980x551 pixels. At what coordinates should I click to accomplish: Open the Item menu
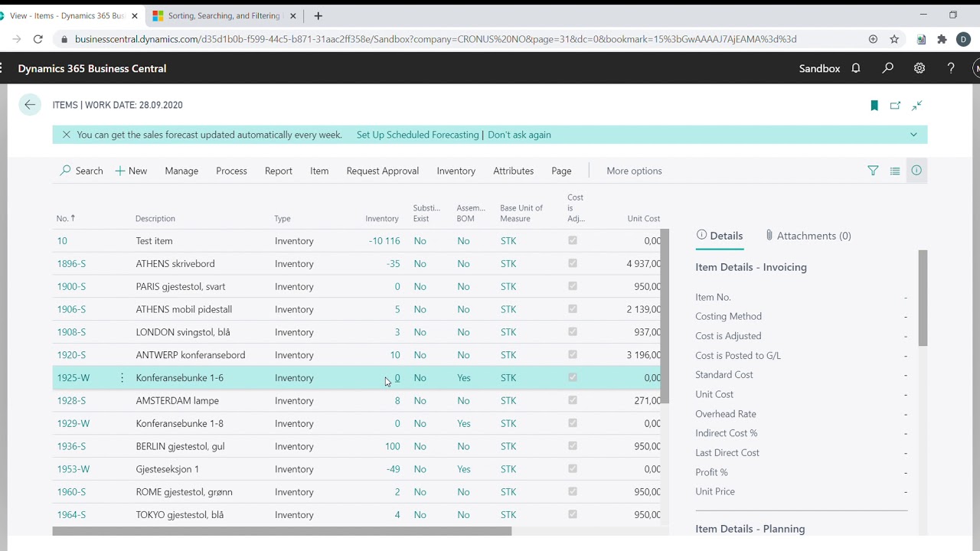[319, 171]
